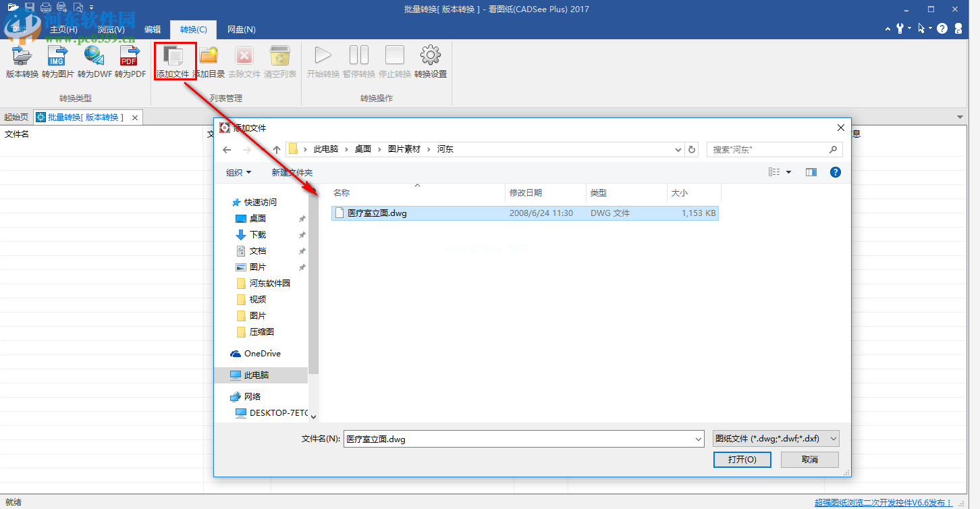Viewport: 980px width, 509px height.
Task: Select 下载 in the navigation tree
Action: (x=258, y=234)
